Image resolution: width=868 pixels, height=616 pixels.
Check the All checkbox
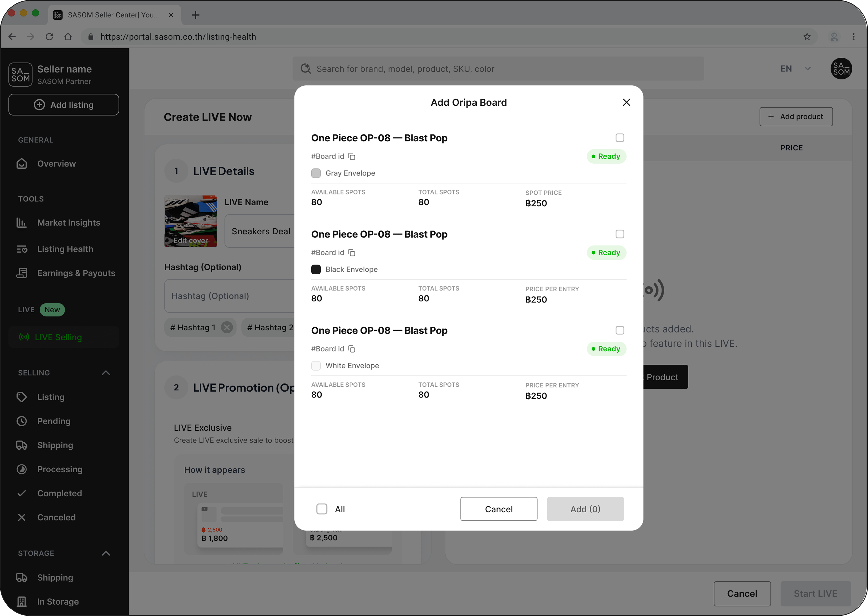[322, 509]
